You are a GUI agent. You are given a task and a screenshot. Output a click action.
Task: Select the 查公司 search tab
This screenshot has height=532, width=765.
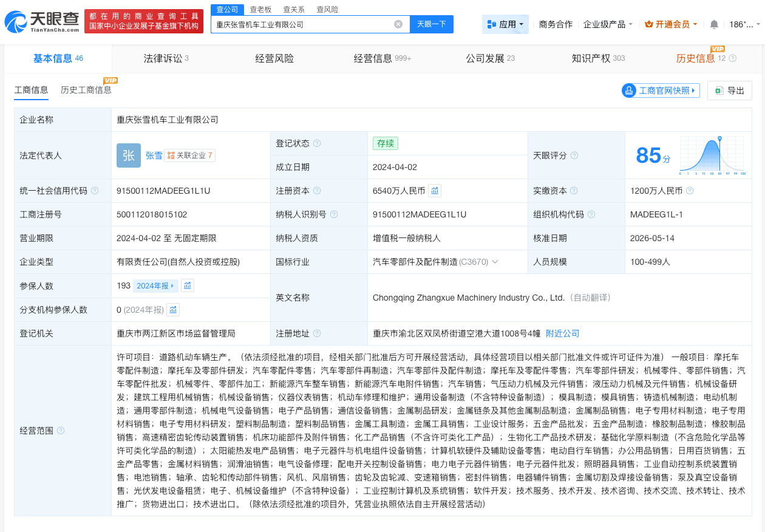click(227, 9)
